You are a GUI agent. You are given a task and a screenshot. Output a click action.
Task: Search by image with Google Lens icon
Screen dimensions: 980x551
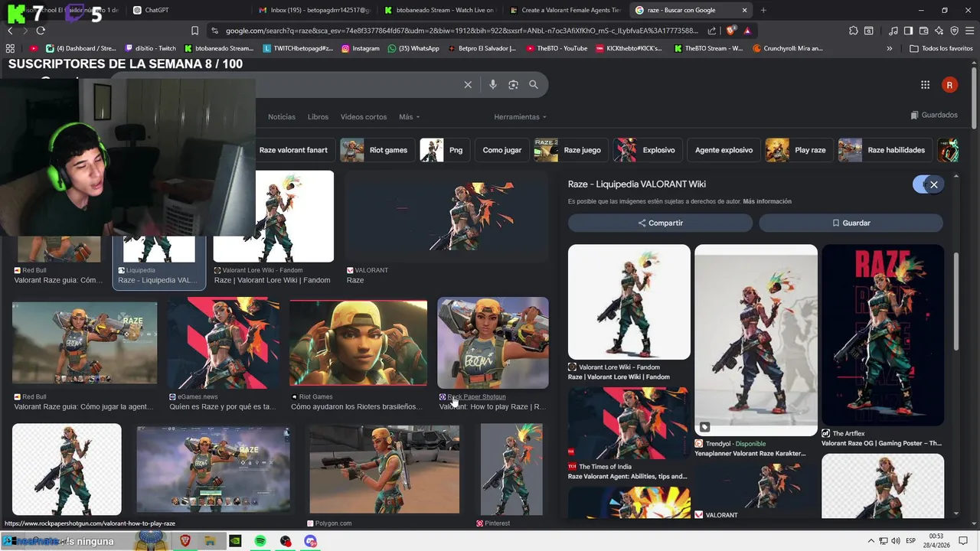tap(513, 85)
